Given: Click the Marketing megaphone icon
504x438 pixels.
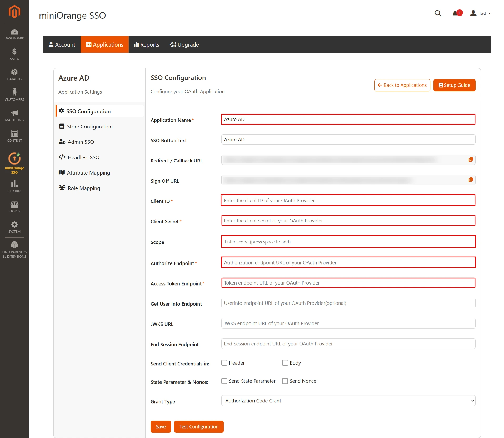Looking at the screenshot, I should click(14, 114).
